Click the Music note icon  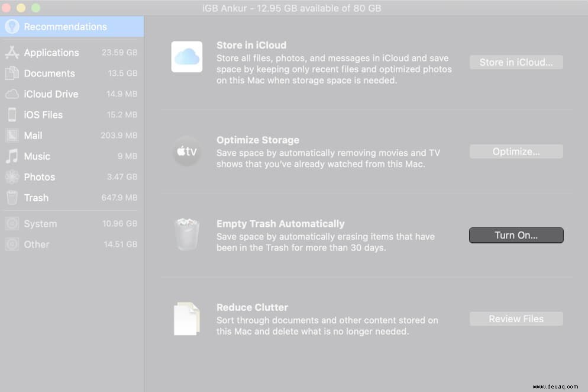tap(12, 156)
